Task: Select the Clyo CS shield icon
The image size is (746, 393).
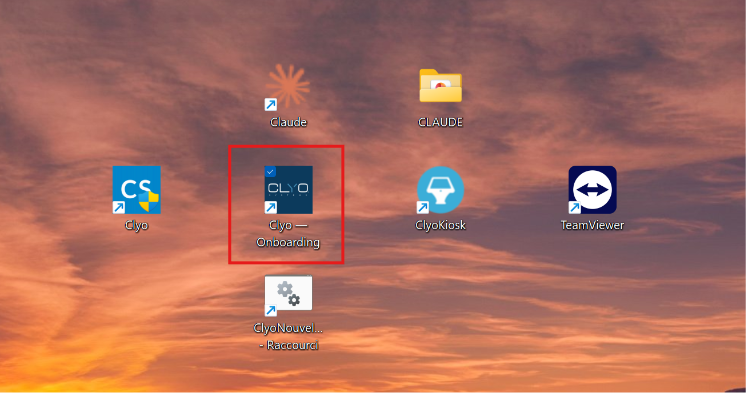Action: (137, 190)
